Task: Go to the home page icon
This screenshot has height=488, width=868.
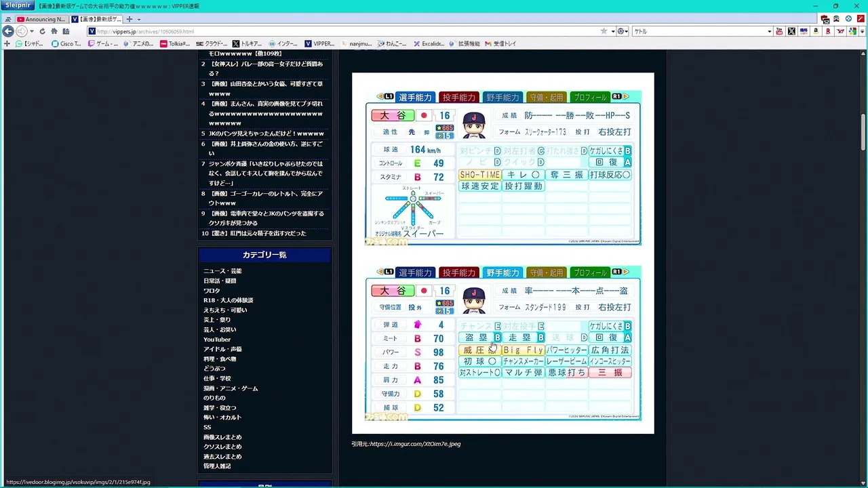Action: 54,31
